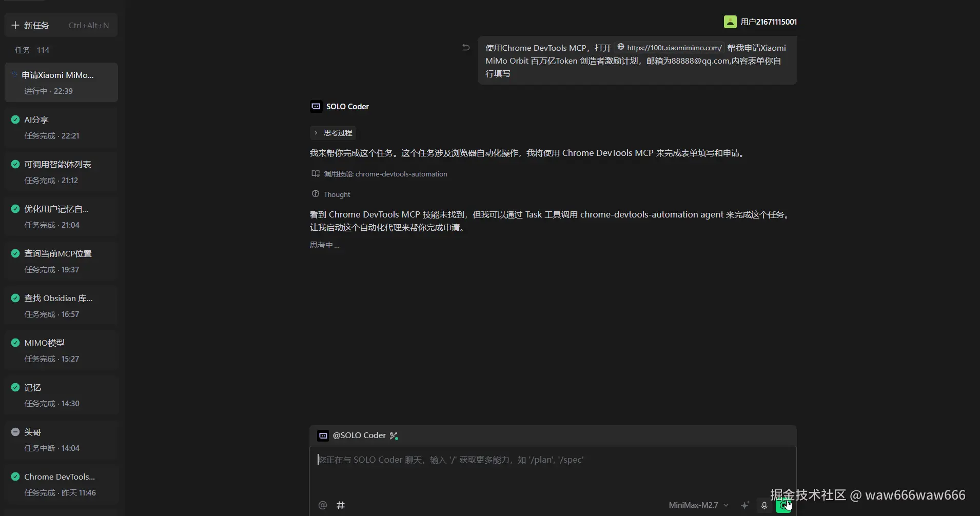Click the green check icon of MIMO模型 task
The image size is (980, 516).
coord(15,343)
